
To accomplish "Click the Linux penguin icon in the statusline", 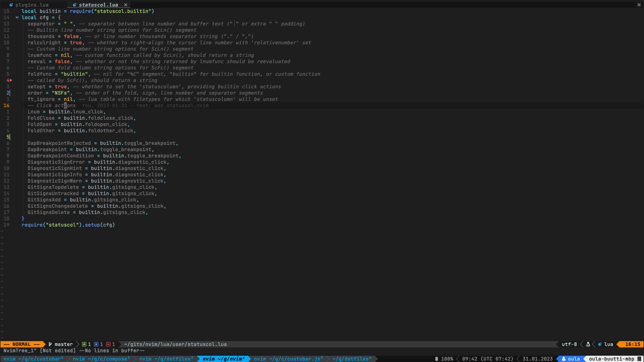I will pos(588,344).
